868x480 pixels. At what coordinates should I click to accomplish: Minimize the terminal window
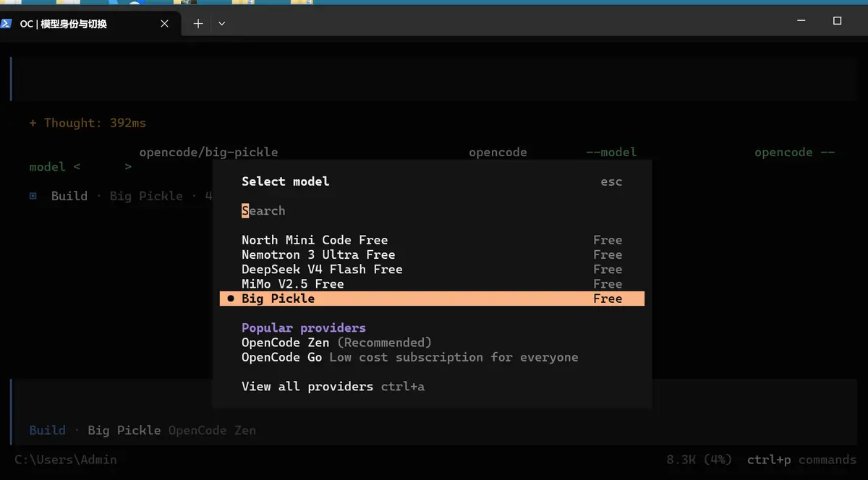pyautogui.click(x=801, y=21)
